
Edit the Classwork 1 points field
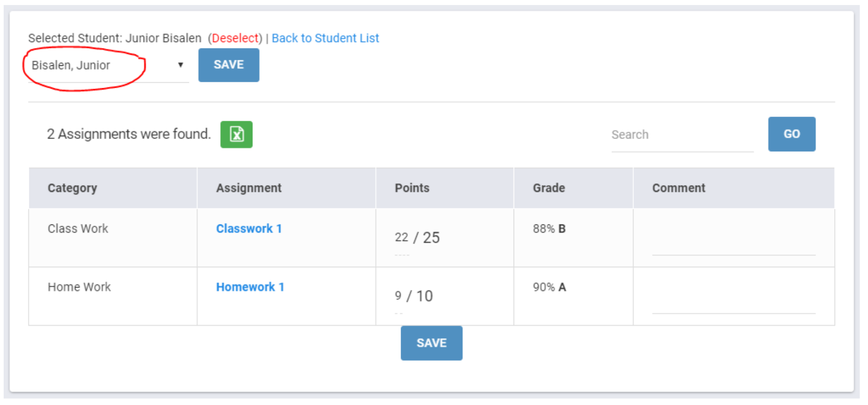(x=402, y=238)
